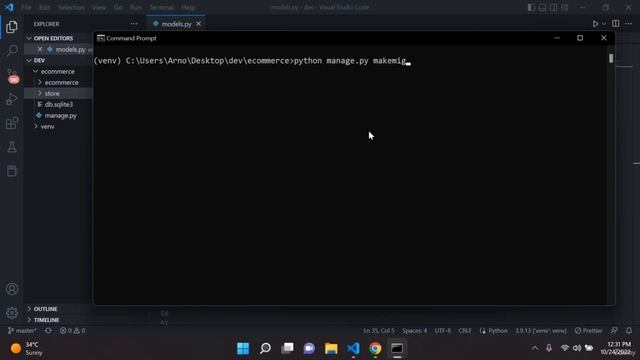Run the Python file play button
Screen dimensions: 640x360
click(x=595, y=24)
